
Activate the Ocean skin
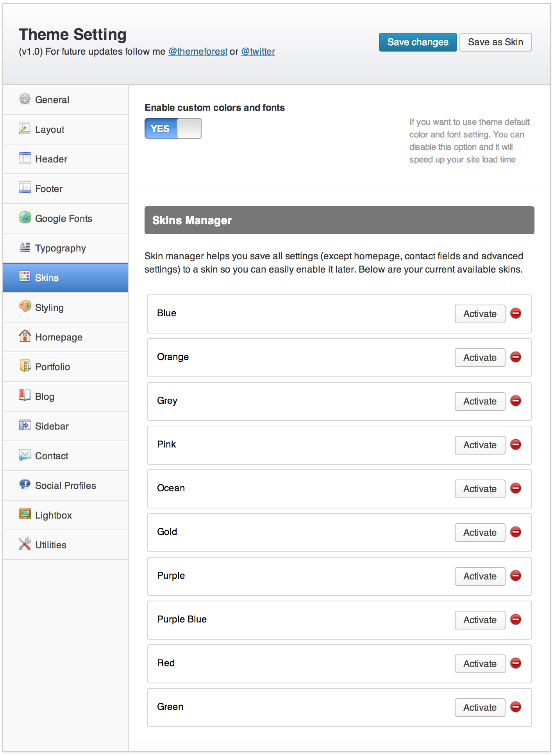tap(480, 489)
